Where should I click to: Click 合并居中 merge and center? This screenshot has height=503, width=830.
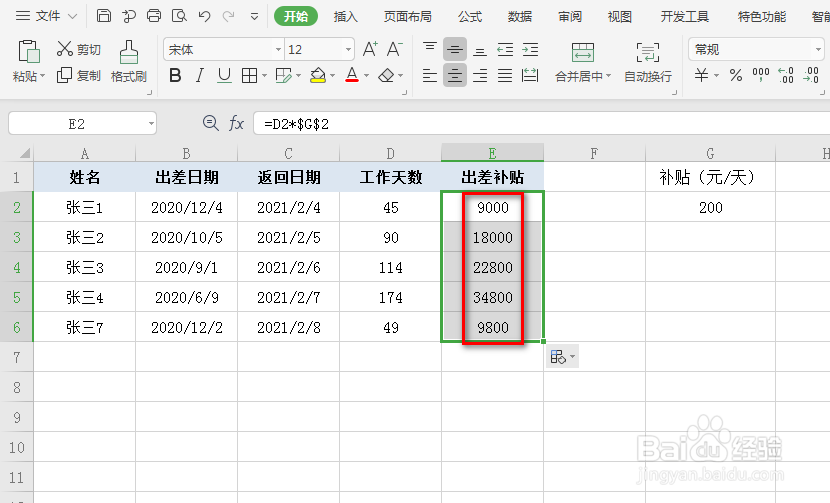click(x=582, y=61)
